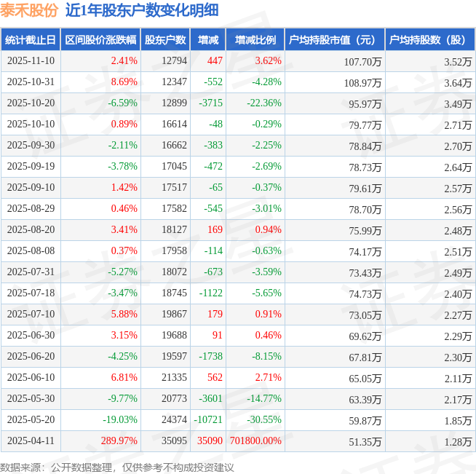Click the shareholder count 16614
Screen dimensions: 476x474
click(174, 124)
